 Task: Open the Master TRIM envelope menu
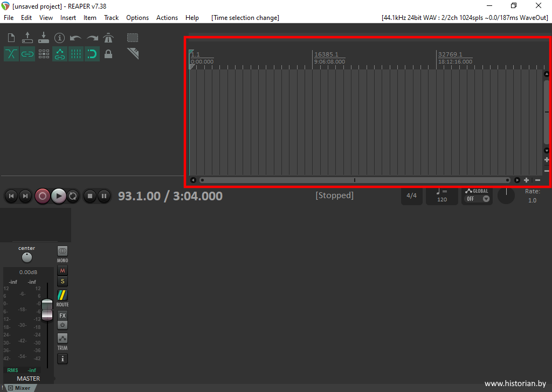(63, 339)
